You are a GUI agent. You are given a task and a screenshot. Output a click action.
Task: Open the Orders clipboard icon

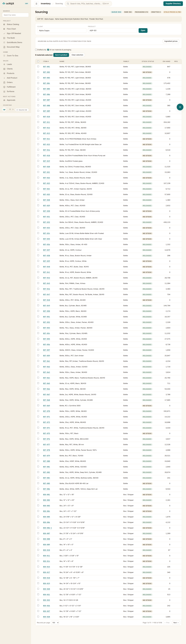(4, 82)
